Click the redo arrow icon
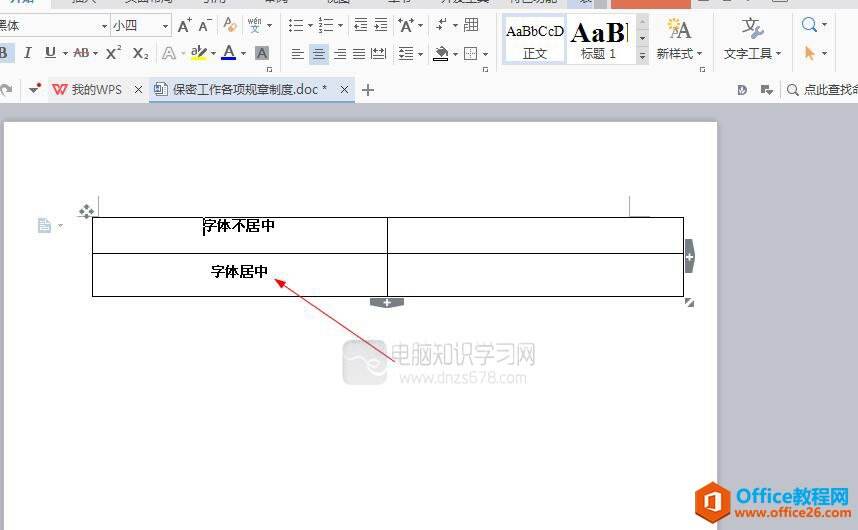The image size is (858, 530). (x=6, y=89)
